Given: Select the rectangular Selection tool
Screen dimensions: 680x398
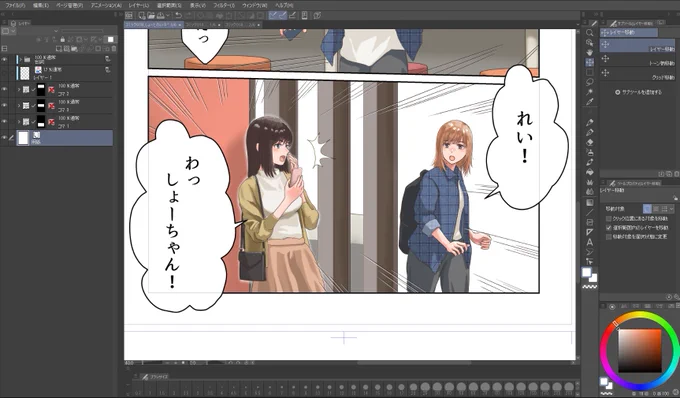Looking at the screenshot, I should [589, 72].
